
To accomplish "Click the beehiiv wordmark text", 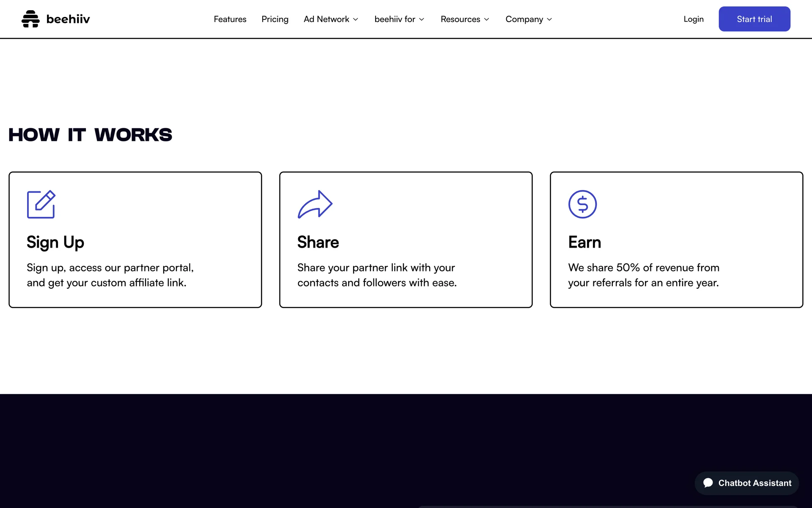I will [68, 19].
